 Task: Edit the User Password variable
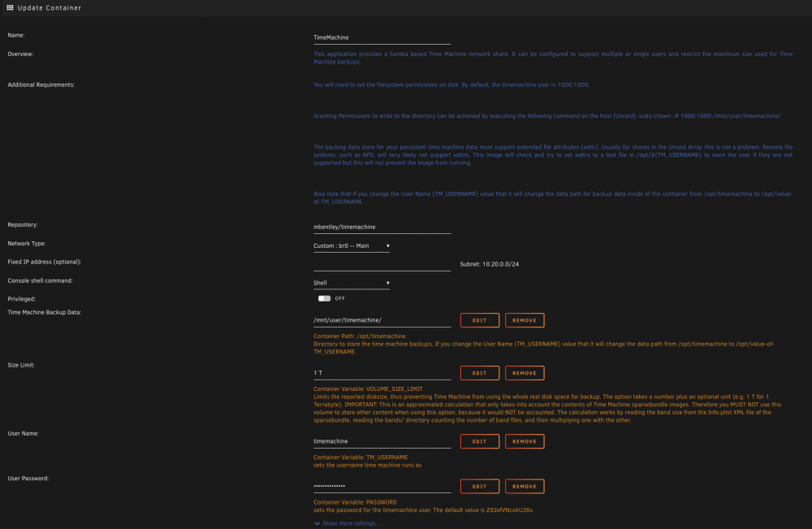pos(480,487)
